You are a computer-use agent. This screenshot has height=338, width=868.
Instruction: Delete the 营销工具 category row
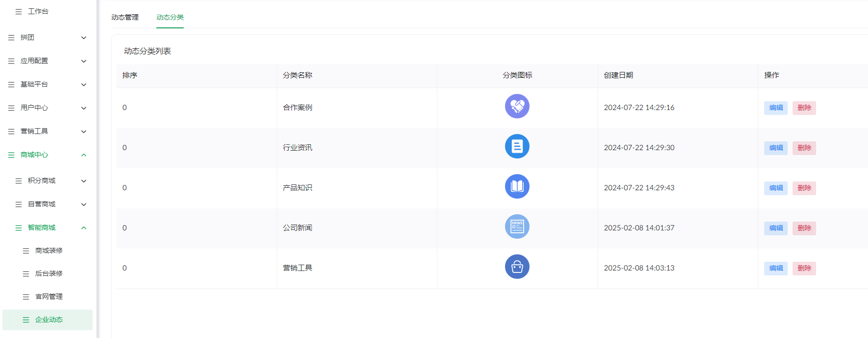(804, 268)
